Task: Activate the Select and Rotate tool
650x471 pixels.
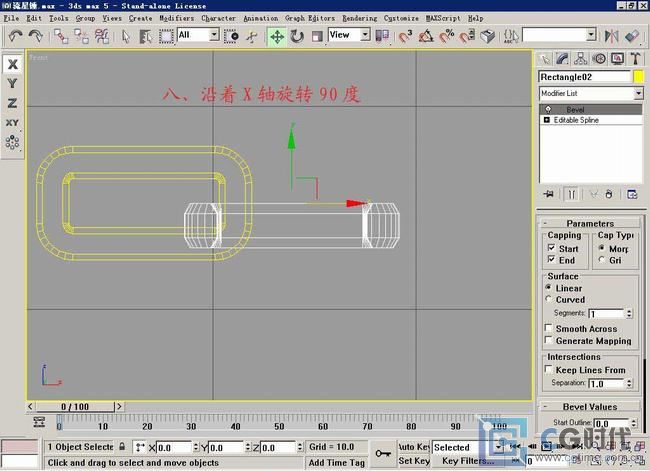Action: (297, 36)
